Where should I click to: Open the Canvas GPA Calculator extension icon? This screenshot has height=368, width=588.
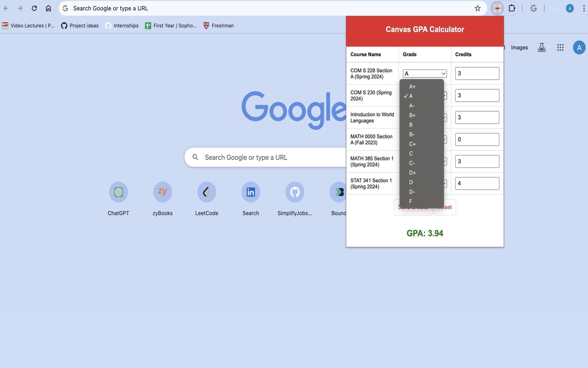(497, 8)
